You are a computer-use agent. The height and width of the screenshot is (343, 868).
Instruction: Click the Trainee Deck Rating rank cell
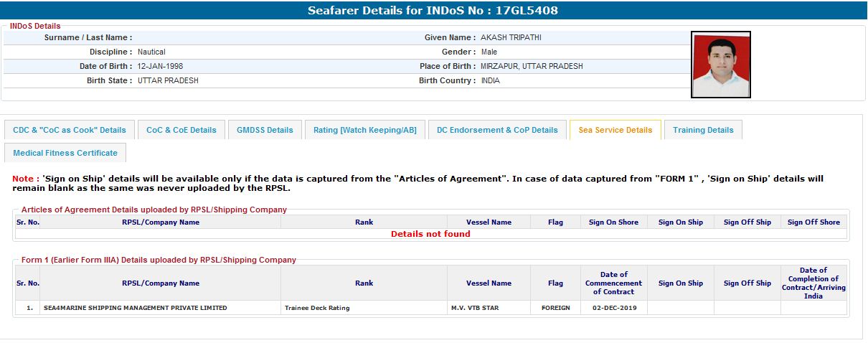click(316, 308)
